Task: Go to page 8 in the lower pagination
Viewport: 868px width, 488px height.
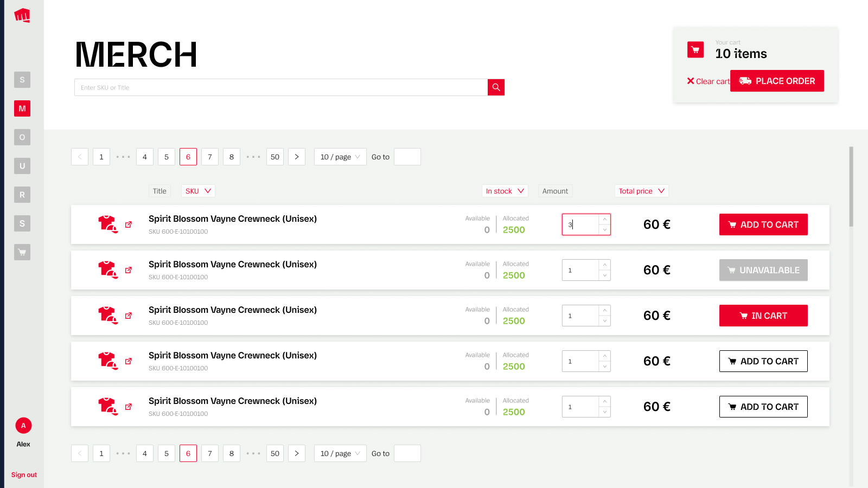Action: tap(232, 453)
